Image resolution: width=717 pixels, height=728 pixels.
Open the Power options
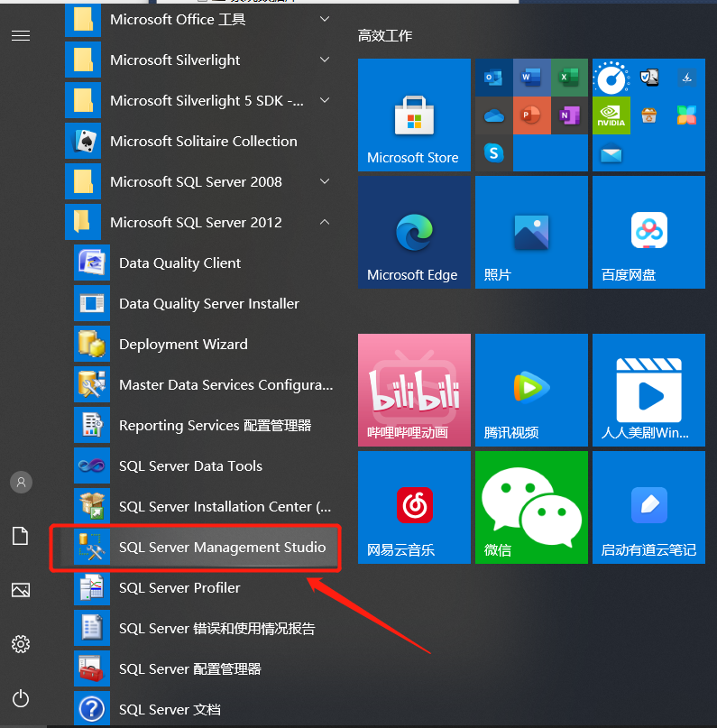click(21, 698)
